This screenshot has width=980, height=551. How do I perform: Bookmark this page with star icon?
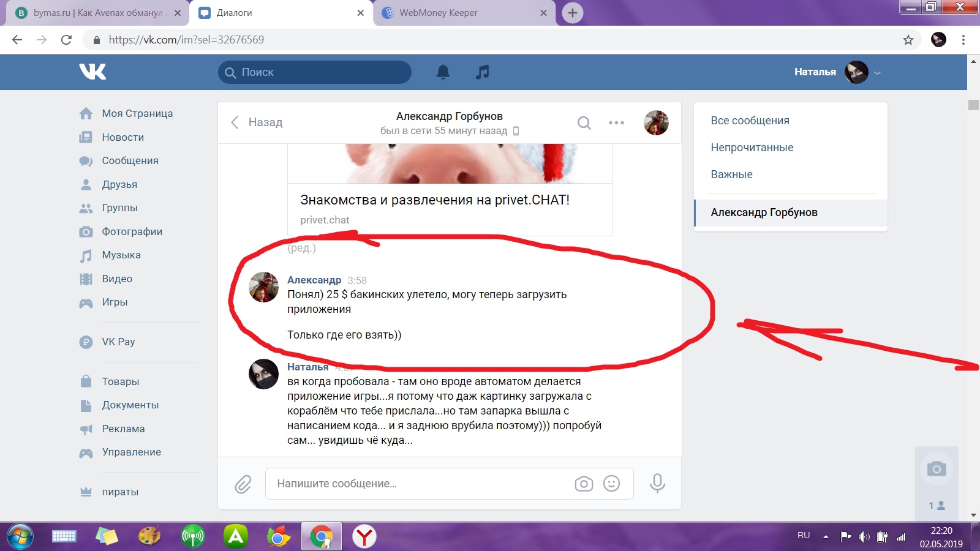(908, 40)
